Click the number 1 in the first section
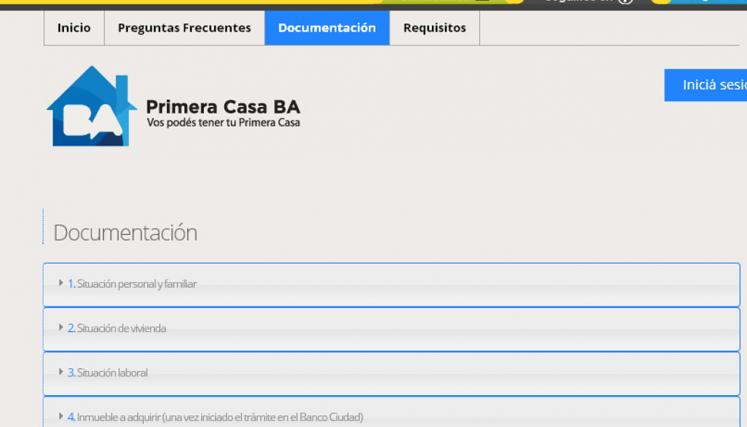 pos(71,284)
